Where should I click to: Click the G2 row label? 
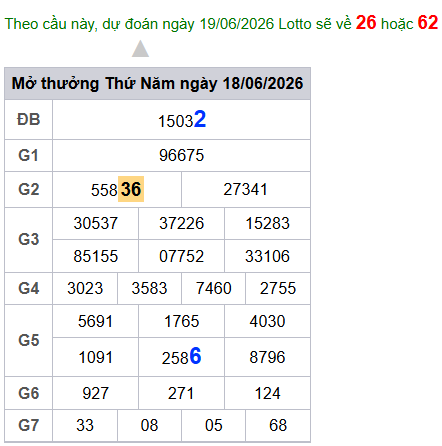[29, 189]
